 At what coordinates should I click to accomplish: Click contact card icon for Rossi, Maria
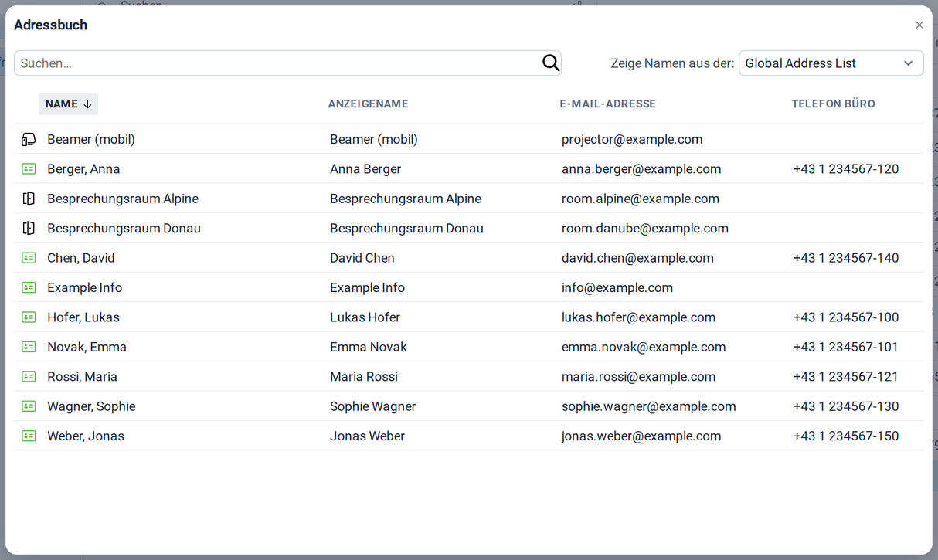[29, 377]
